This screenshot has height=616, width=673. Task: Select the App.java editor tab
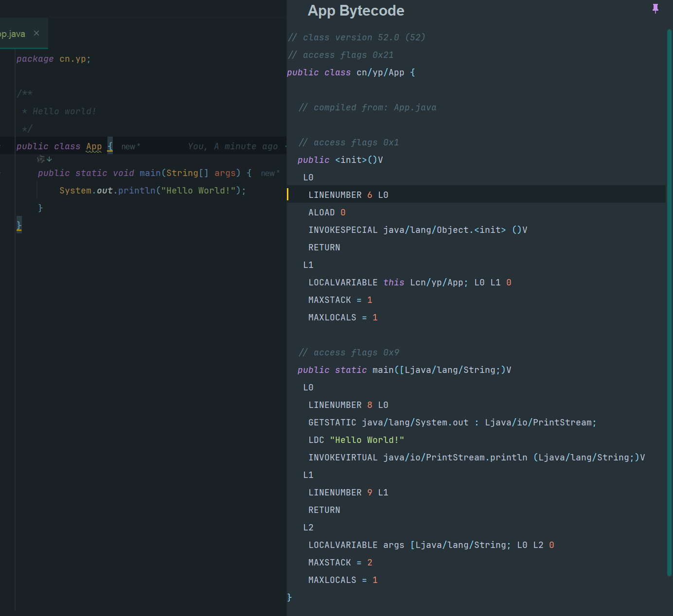click(23, 34)
